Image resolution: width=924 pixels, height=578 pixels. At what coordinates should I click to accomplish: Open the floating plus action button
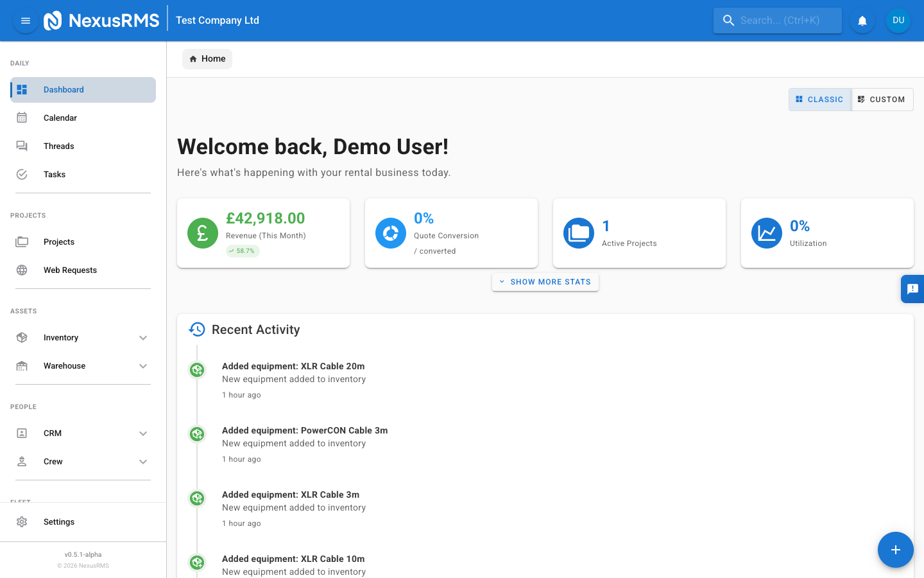click(896, 550)
